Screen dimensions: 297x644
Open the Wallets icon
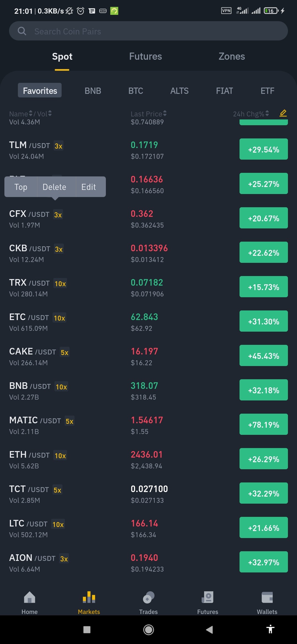[x=267, y=597]
